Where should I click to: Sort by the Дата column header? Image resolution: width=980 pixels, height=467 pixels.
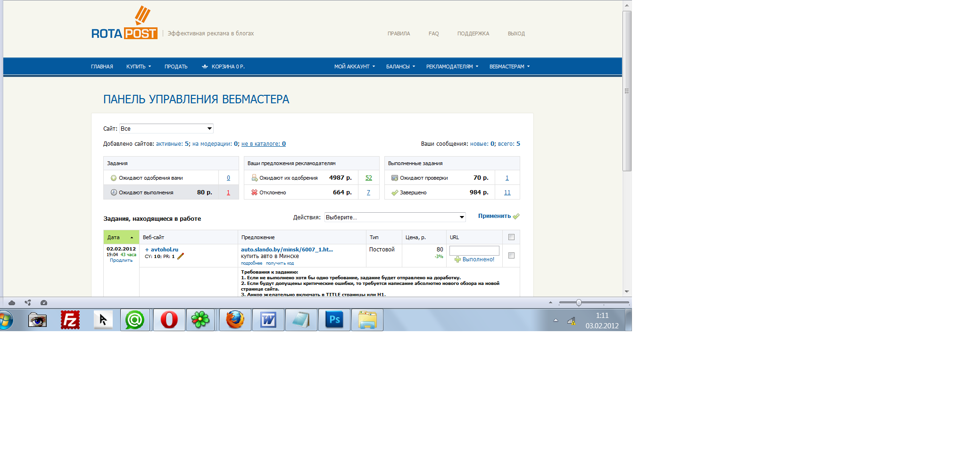(x=121, y=237)
